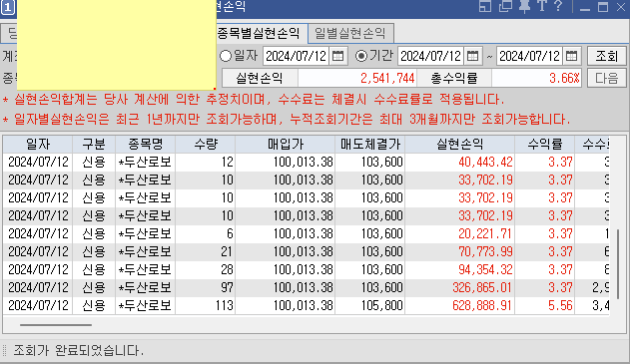Screen dimensions: 630x364
Task: Select the 일자 radio button
Action: (226, 56)
